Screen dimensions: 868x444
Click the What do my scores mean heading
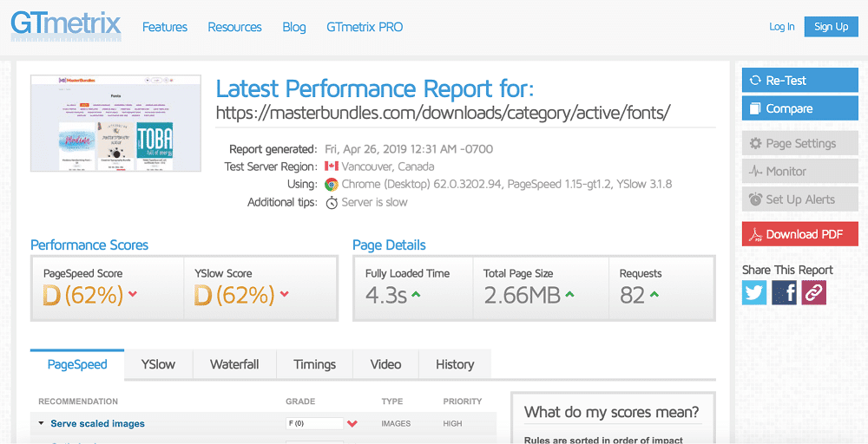[612, 412]
